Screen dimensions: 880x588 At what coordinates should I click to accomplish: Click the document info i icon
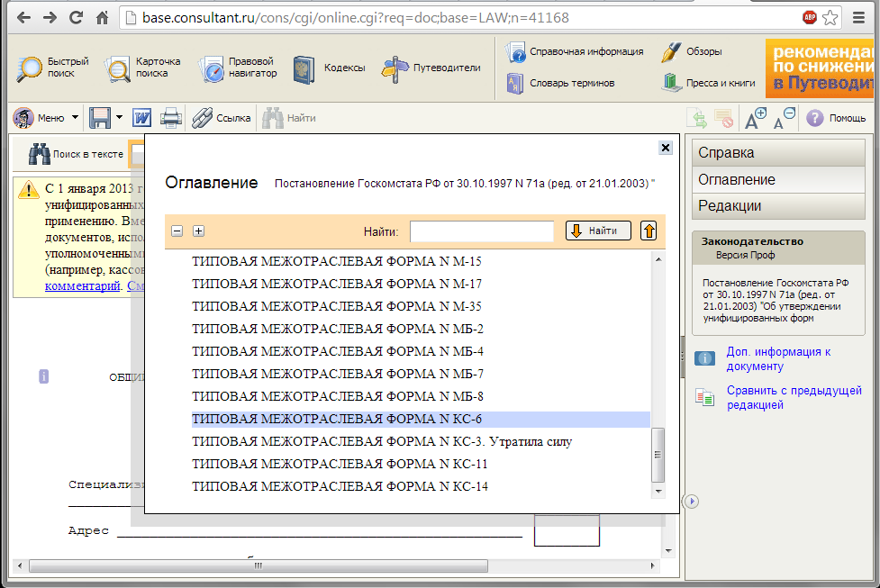point(44,376)
